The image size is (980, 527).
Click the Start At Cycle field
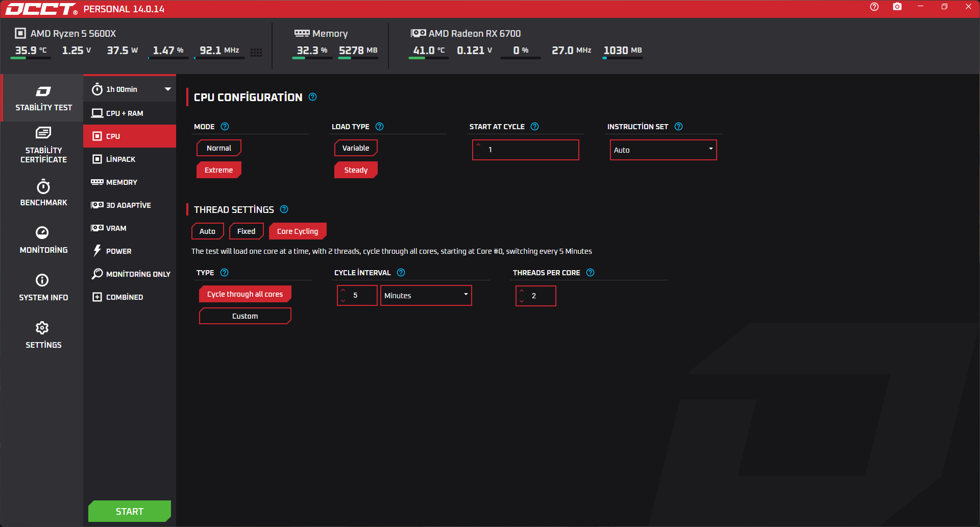(x=526, y=150)
